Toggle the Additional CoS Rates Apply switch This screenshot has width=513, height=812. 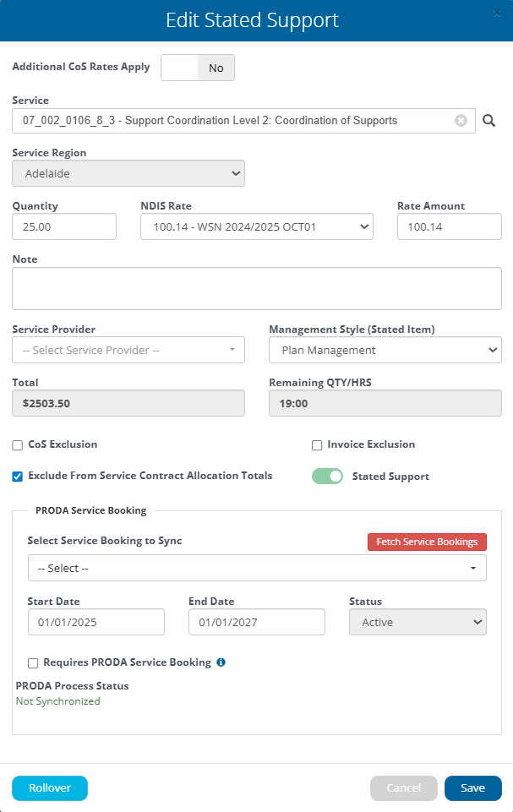point(198,68)
